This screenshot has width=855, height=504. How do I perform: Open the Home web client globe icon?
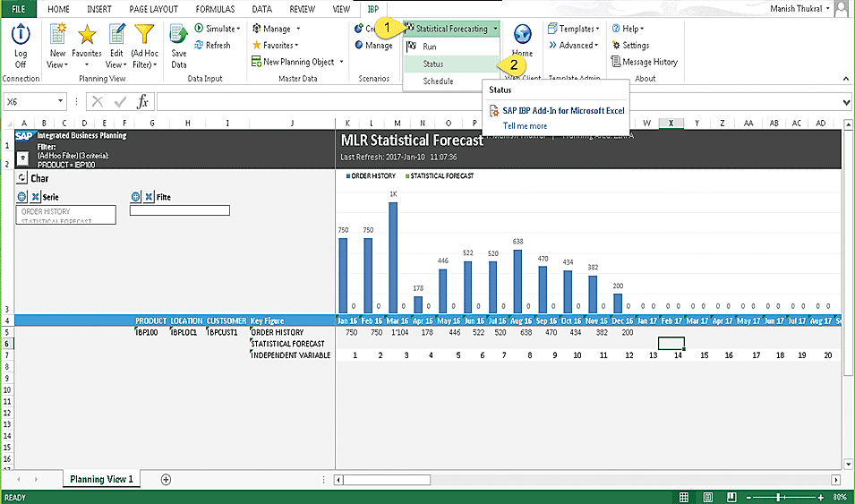[x=522, y=34]
